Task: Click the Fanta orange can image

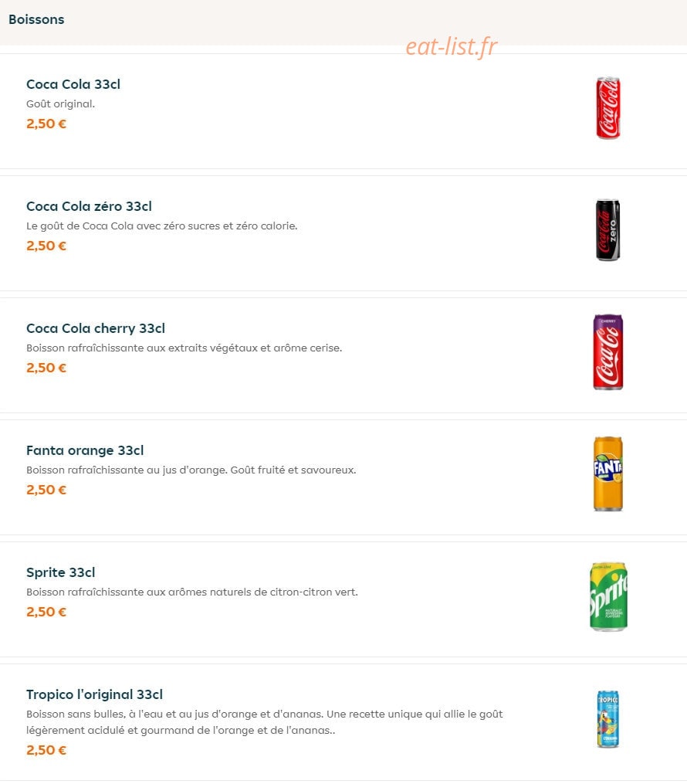Action: tap(608, 474)
